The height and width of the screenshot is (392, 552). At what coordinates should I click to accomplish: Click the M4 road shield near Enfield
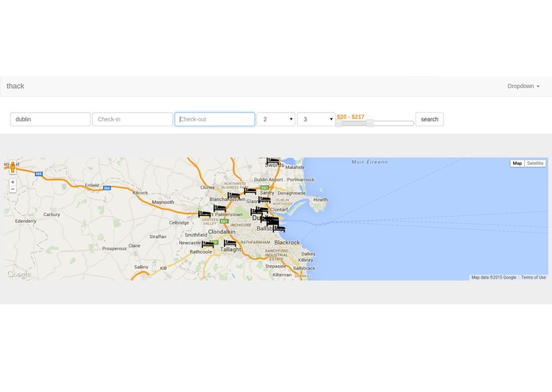point(107,188)
